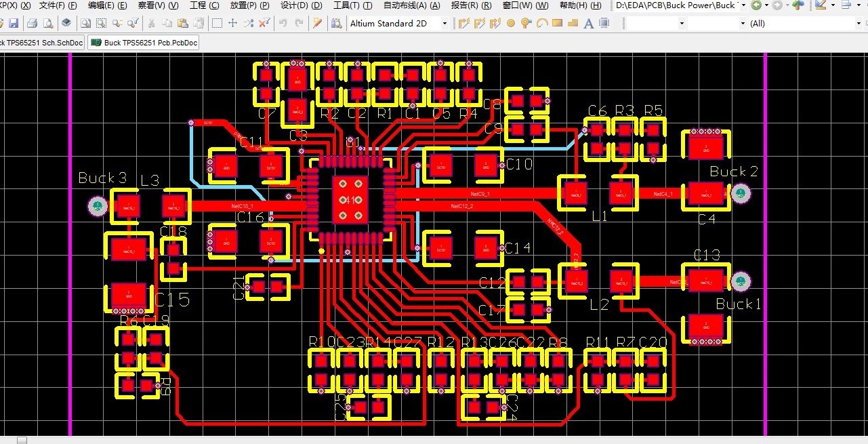
Task: Open the 察看(V) menu
Action: (x=158, y=5)
